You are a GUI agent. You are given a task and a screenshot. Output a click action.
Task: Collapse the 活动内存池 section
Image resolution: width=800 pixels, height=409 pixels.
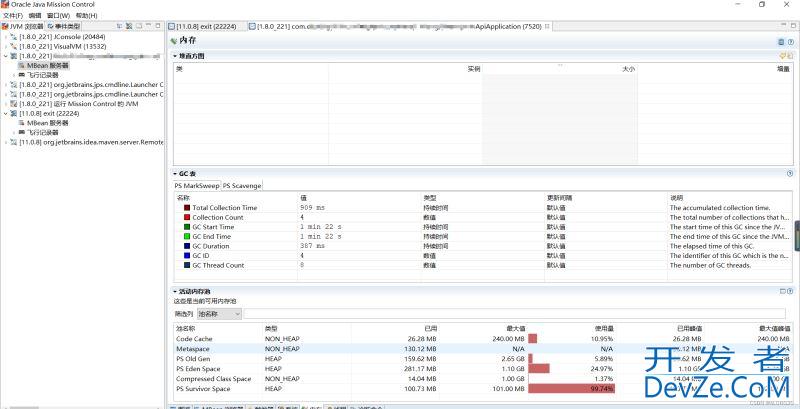[x=175, y=291]
